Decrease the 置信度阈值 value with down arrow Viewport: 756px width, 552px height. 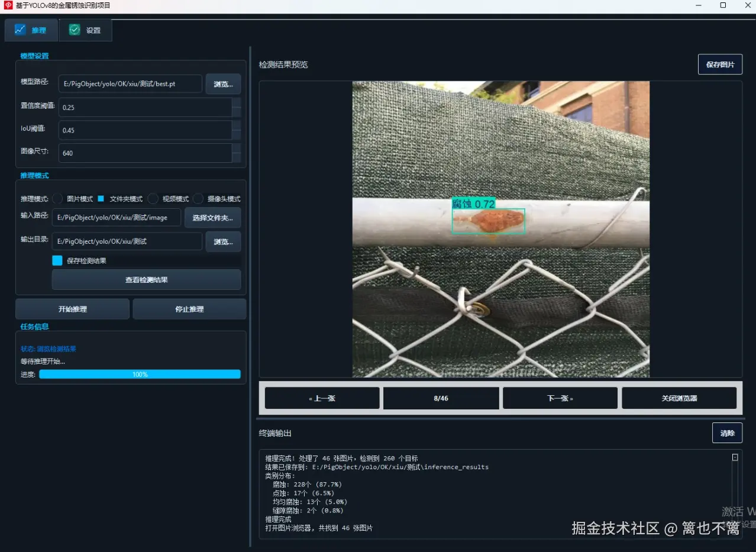coord(237,112)
